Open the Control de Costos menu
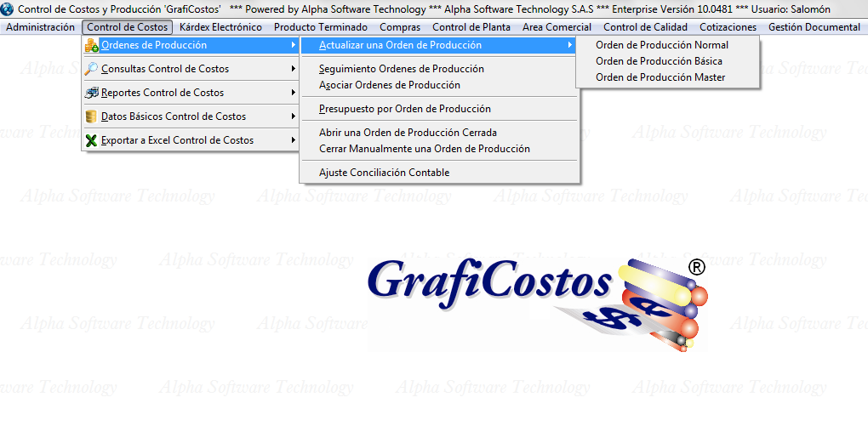868x426 pixels. coord(128,27)
